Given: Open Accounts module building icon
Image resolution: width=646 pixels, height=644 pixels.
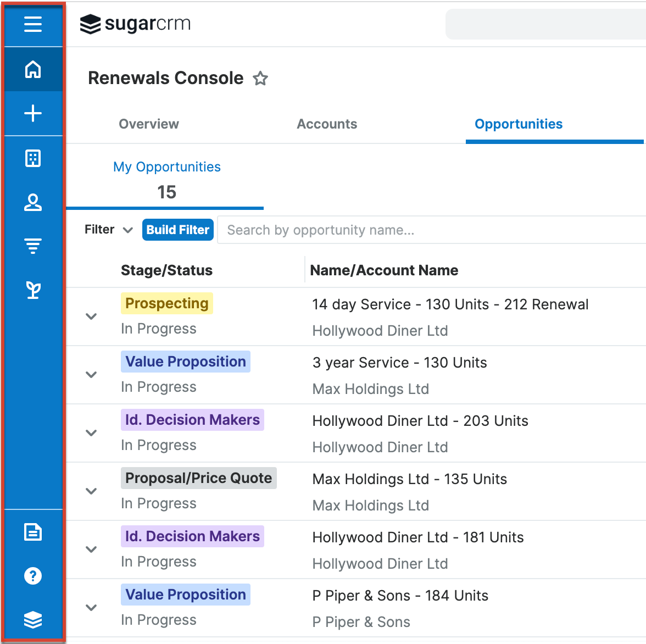Looking at the screenshot, I should [33, 159].
